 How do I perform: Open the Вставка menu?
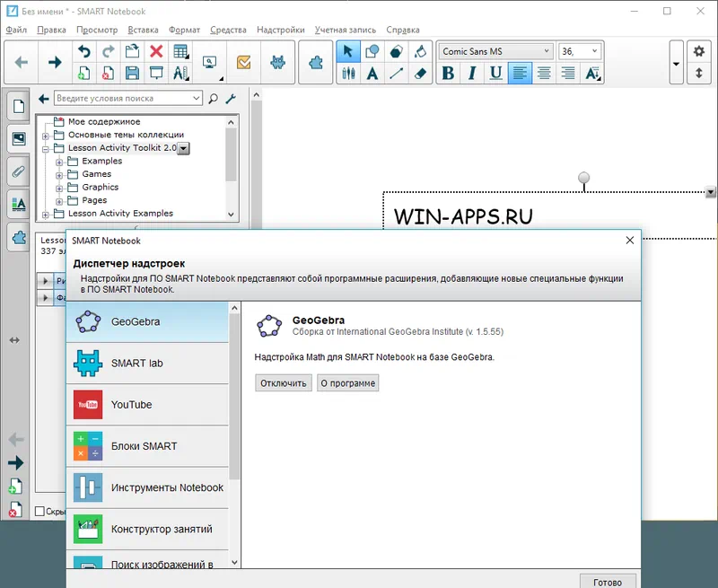click(143, 30)
